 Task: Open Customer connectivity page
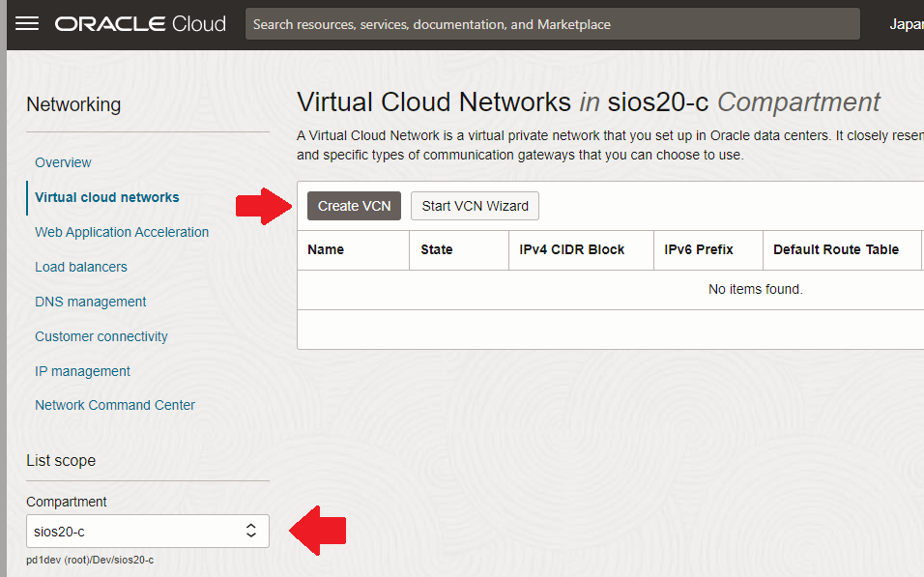click(101, 336)
